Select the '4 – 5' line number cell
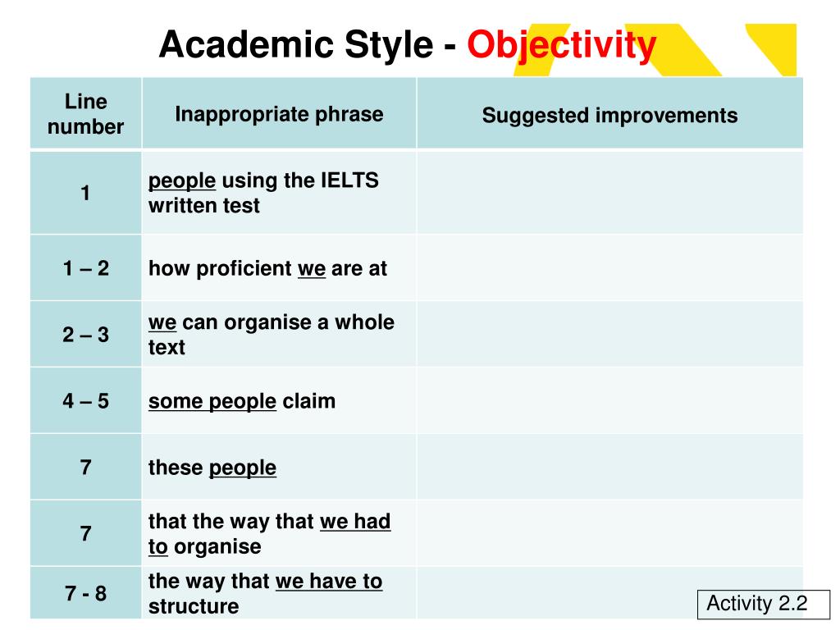Image resolution: width=840 pixels, height=630 pixels. [x=85, y=400]
